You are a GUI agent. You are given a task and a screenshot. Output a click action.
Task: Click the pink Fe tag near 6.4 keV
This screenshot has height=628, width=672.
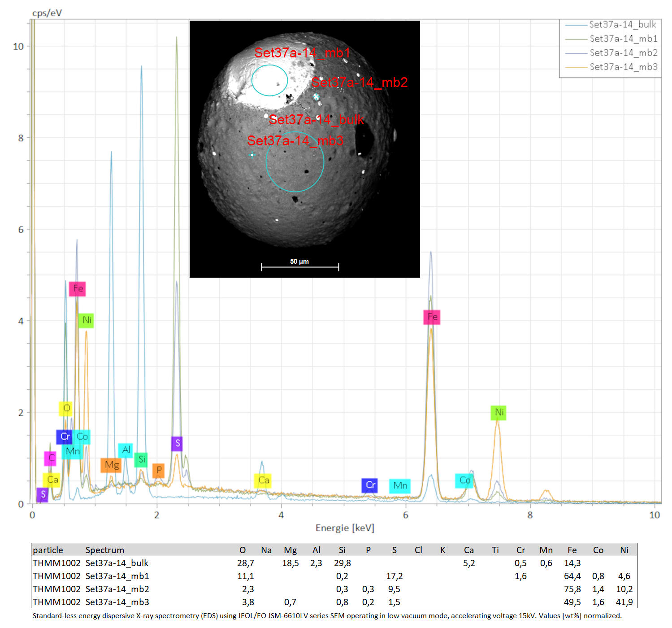pos(432,317)
